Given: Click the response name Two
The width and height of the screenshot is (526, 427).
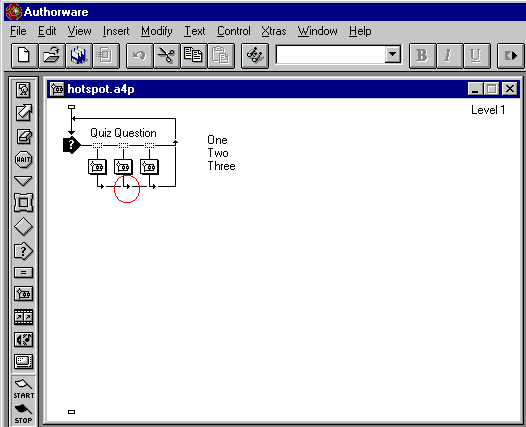Looking at the screenshot, I should (x=218, y=153).
